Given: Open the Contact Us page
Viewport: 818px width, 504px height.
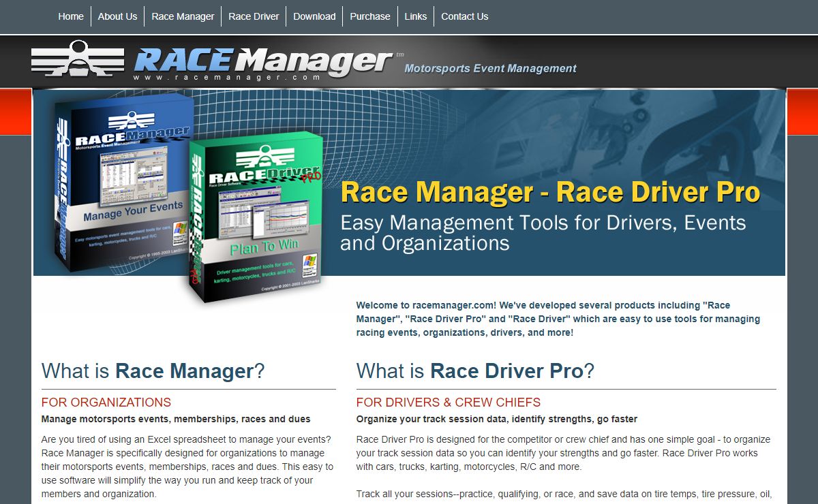Looking at the screenshot, I should pos(464,16).
